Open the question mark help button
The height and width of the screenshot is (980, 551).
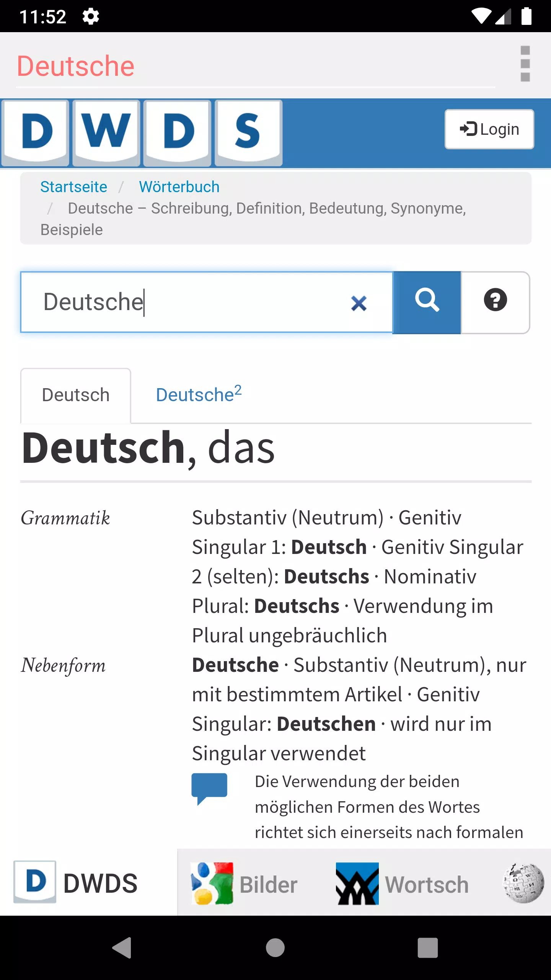(x=495, y=302)
